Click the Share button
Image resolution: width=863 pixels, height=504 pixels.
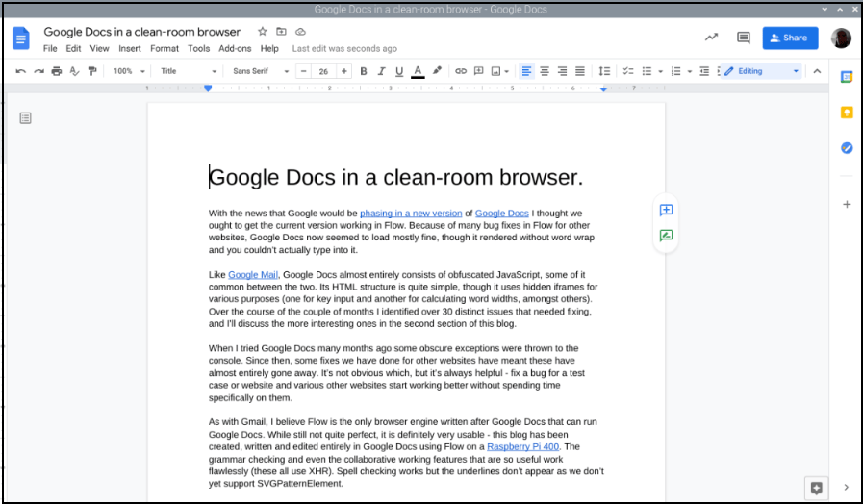click(x=790, y=38)
